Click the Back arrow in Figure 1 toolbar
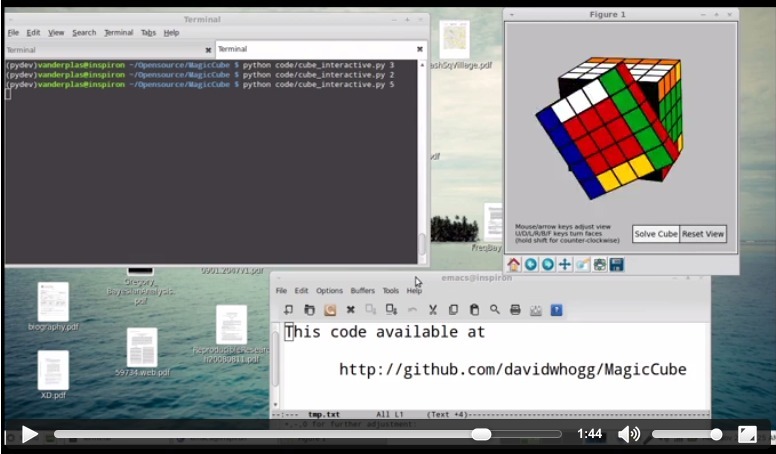The image size is (776, 454). coord(531,264)
